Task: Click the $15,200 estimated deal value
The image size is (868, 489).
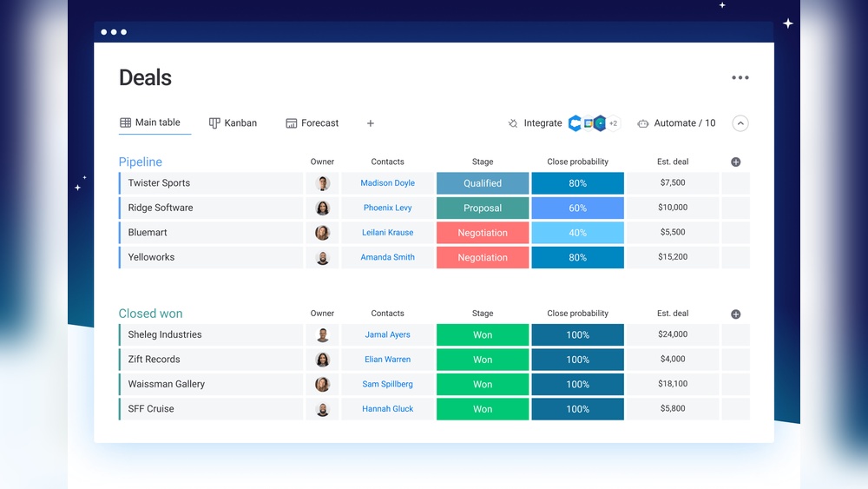Action: 673,257
